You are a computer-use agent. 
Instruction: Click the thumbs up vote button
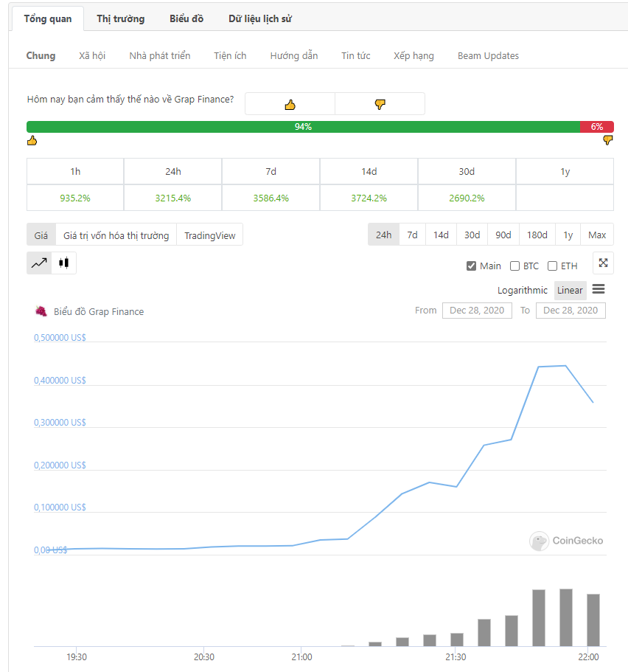pos(290,104)
